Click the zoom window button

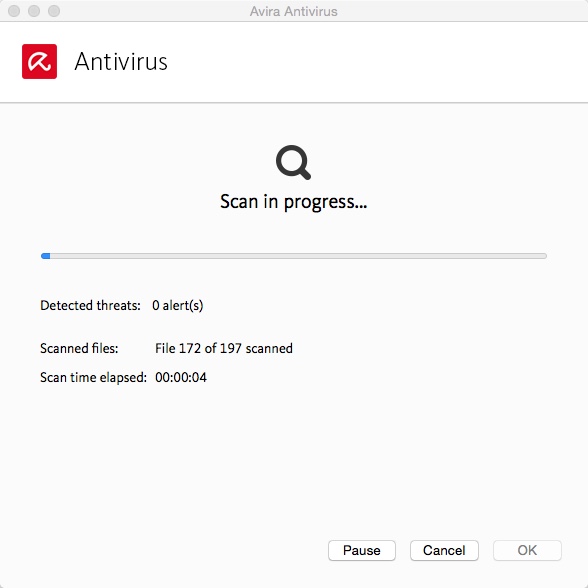(x=54, y=11)
